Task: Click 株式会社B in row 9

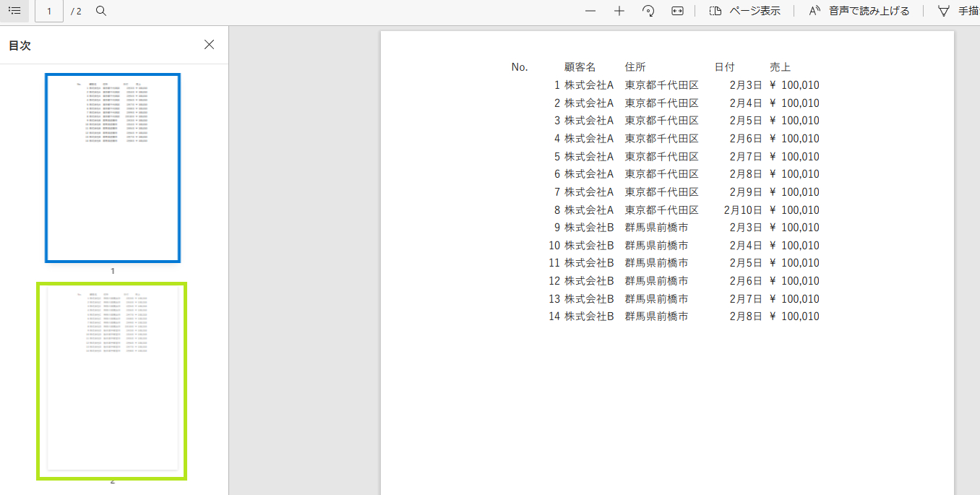Action: coord(589,228)
